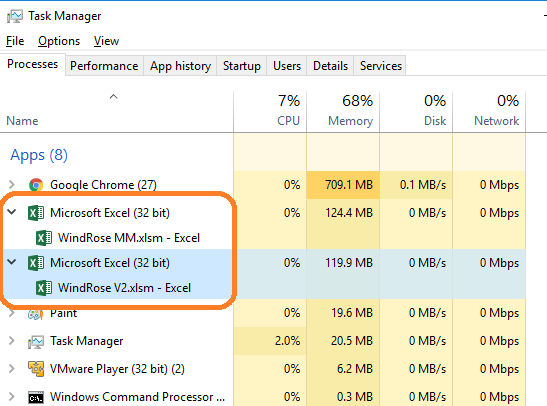Sort processes by Network column
The image size is (547, 406).
(489, 112)
